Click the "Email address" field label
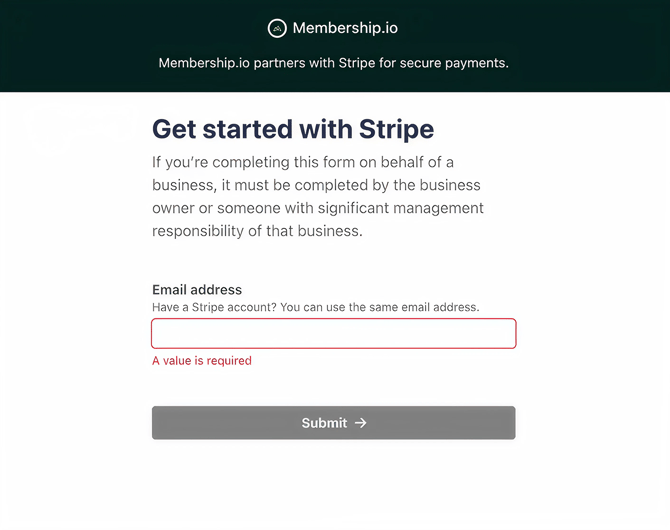This screenshot has height=530, width=670. 197,290
